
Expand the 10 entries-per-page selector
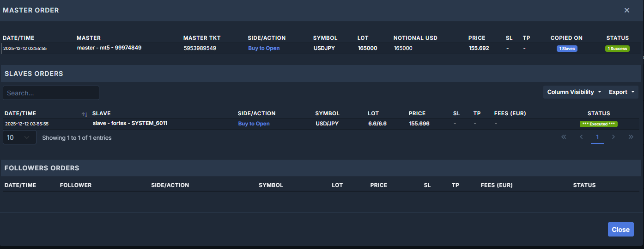pyautogui.click(x=19, y=137)
